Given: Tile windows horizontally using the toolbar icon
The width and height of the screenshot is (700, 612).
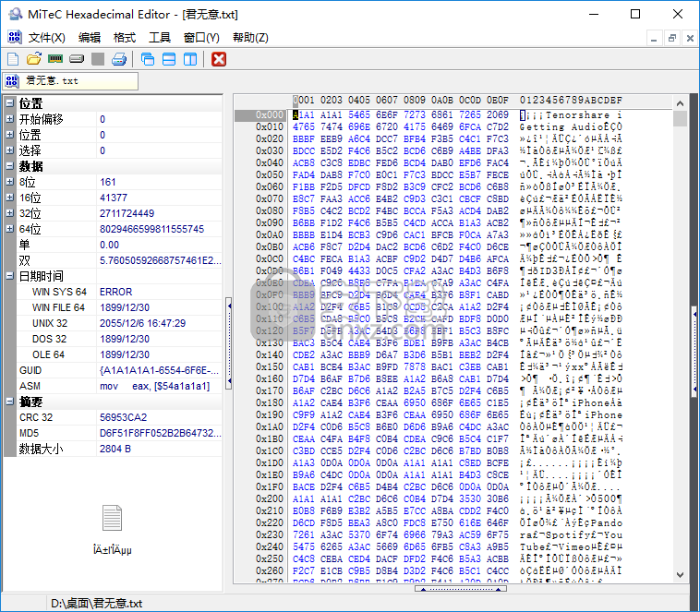Looking at the screenshot, I should point(169,59).
